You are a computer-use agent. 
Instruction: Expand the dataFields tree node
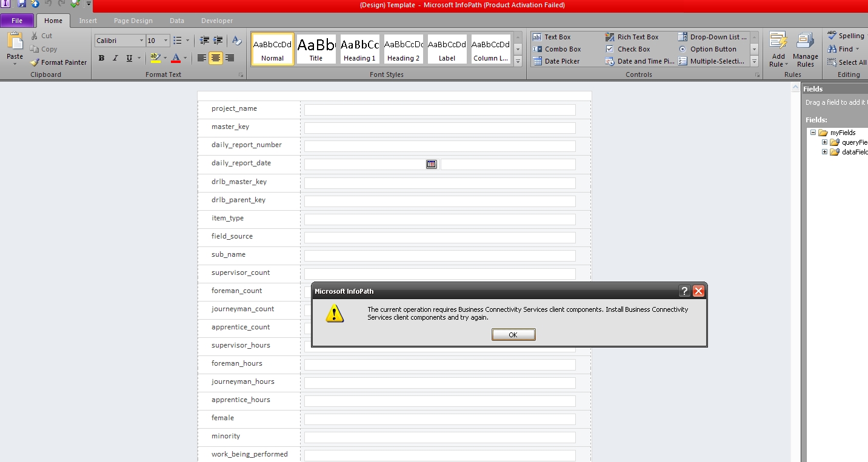point(824,151)
